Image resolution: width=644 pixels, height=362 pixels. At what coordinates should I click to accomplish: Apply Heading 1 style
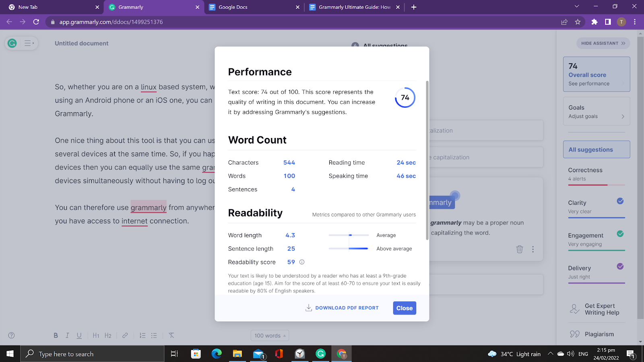(x=96, y=335)
